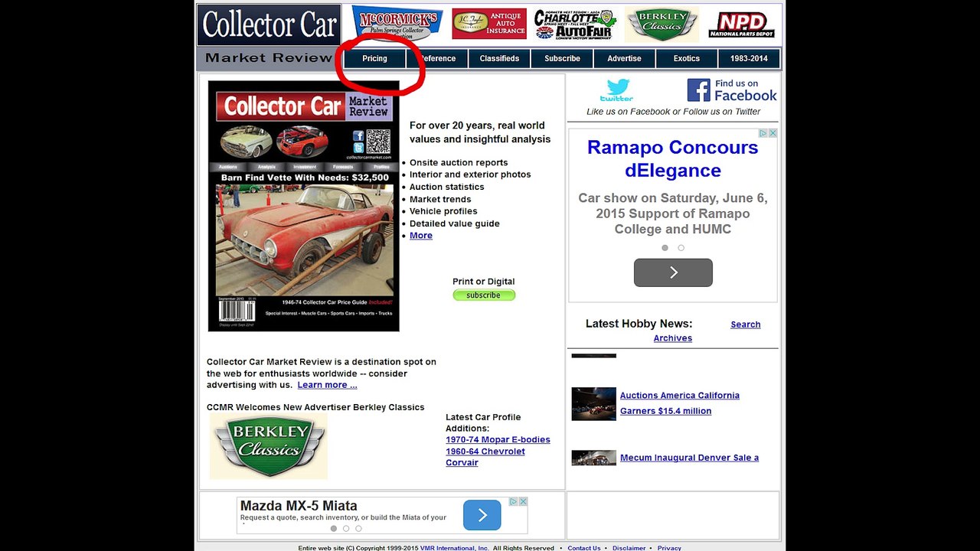Viewport: 980px width, 551px height.
Task: Open the Disclaimer footer link
Action: point(629,548)
